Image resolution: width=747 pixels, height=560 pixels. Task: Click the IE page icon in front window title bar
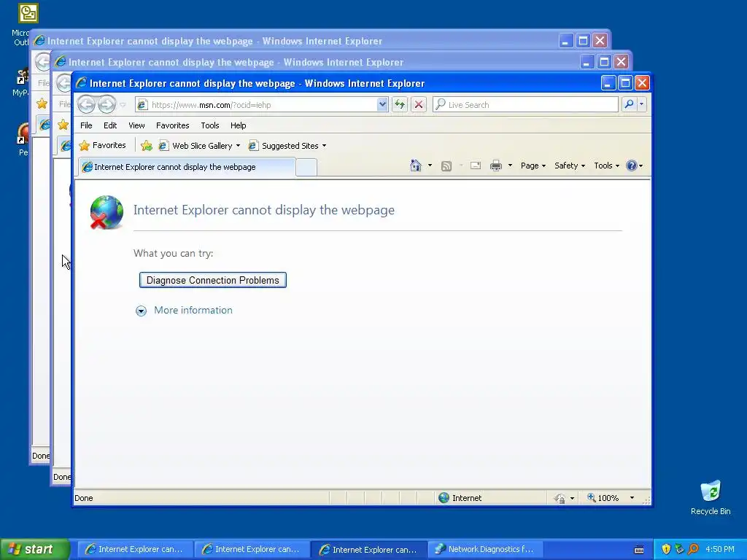[x=81, y=83]
